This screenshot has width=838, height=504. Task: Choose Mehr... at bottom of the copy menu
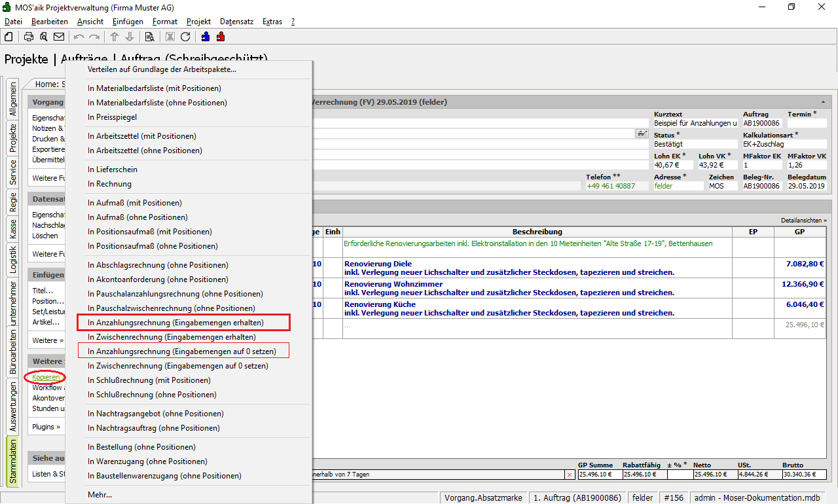[100, 495]
